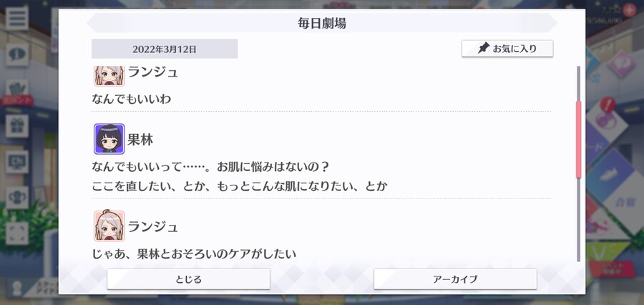Click the monitor channel icon in sidebar
This screenshot has width=644, height=305.
coord(17,162)
